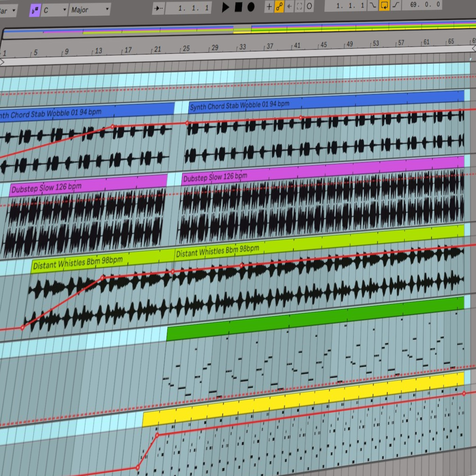
Task: Click the Capture MIDI icon
Action: pyautogui.click(x=299, y=6)
